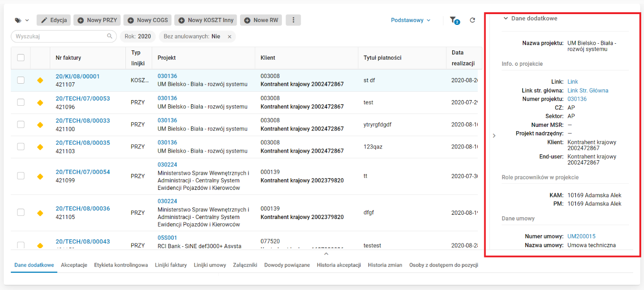
Task: Click the Nowy PRZY button
Action: coord(97,20)
